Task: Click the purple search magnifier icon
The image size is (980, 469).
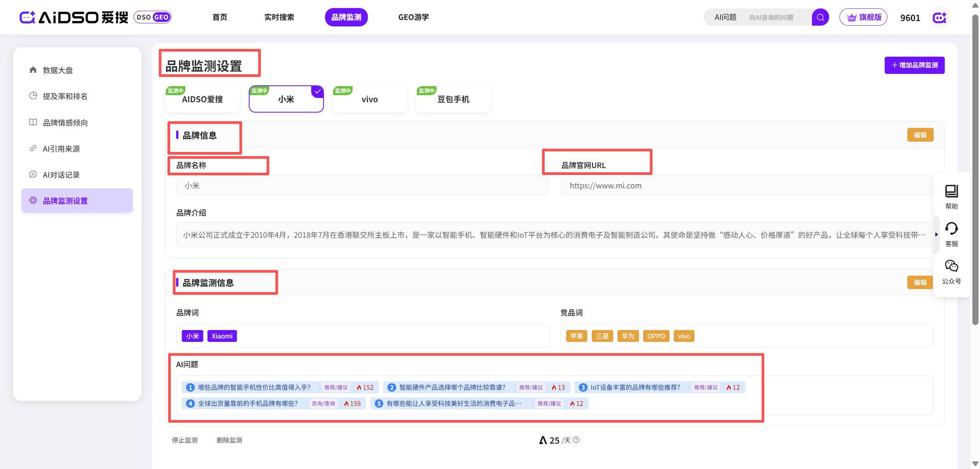Action: (820, 17)
